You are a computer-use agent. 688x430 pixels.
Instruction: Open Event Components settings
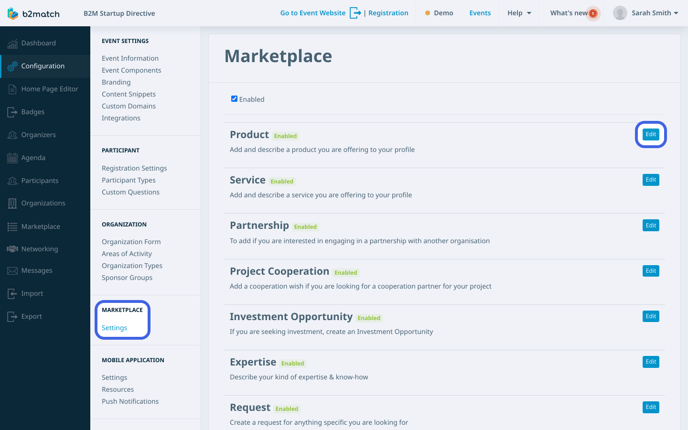click(131, 70)
